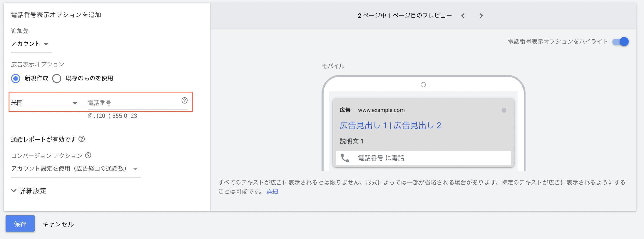
Task: Open the アカウント設定を使用 conversion dropdown
Action: tap(74, 169)
